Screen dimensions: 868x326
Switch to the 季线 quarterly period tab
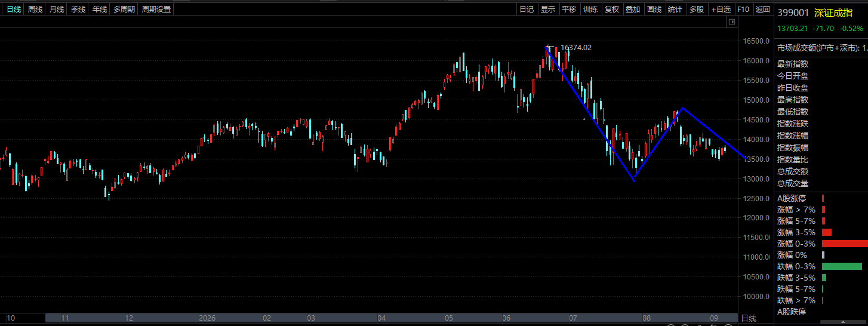point(78,9)
